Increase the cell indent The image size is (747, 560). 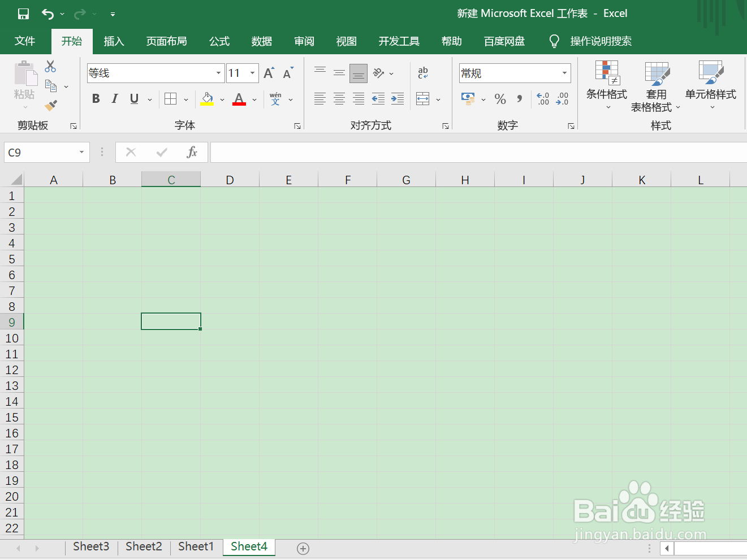pyautogui.click(x=398, y=99)
